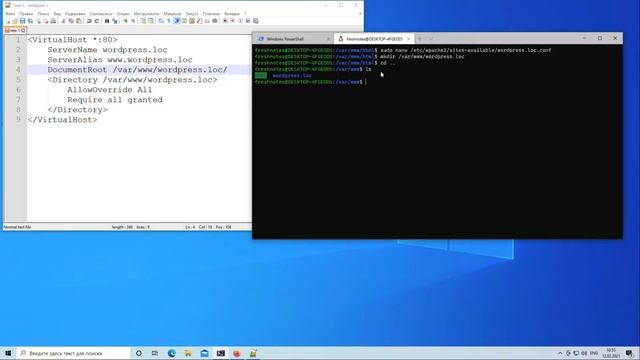Click 'ServerAlias www.wordpress.loc' line
The image size is (640, 360).
pos(120,60)
